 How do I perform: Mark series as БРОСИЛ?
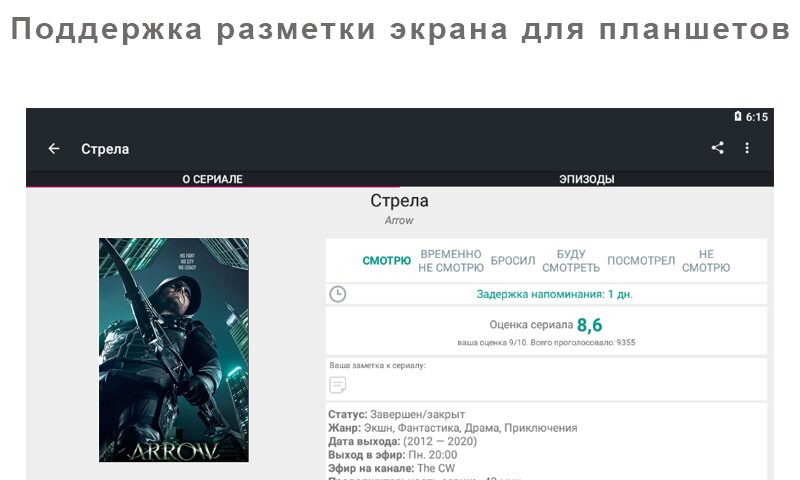coord(513,261)
